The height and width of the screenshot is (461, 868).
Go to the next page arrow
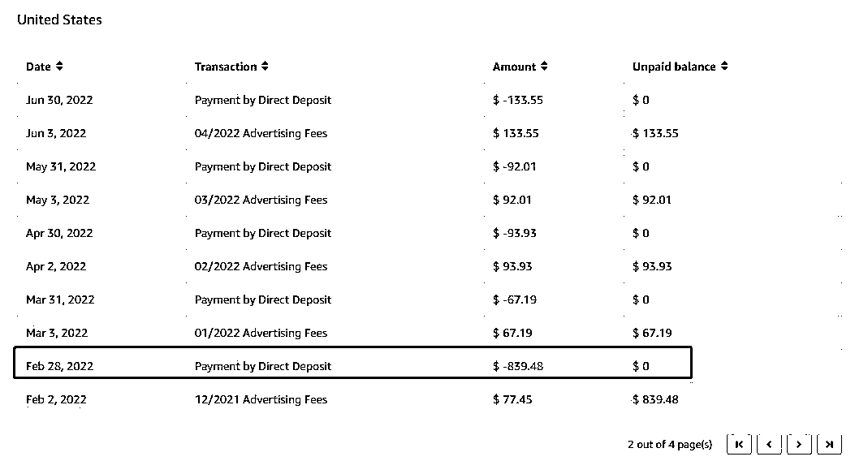(x=799, y=444)
